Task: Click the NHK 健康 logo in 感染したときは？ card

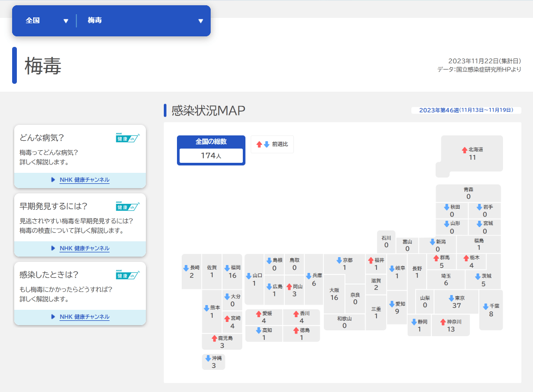Action: (x=127, y=275)
